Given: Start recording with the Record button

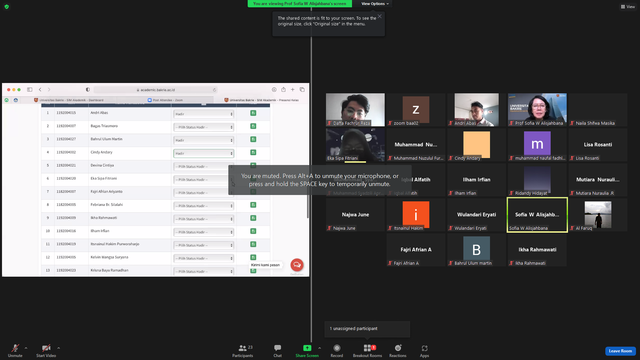Looking at the screenshot, I should 337,350.
